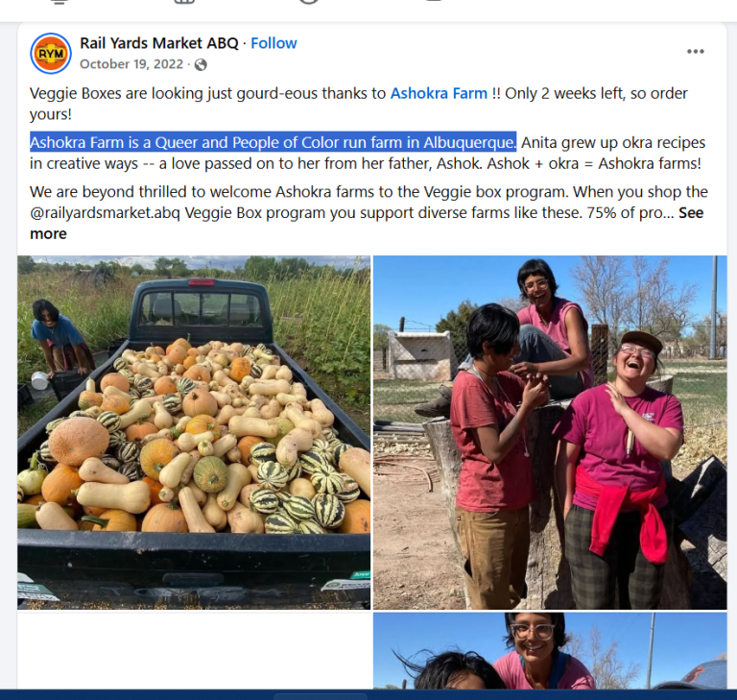Click the second partially visible top navigation icon
737x700 pixels.
point(184,2)
